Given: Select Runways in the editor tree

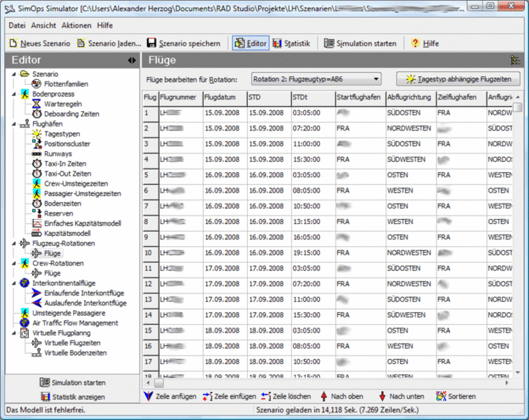Looking at the screenshot, I should 58,154.
